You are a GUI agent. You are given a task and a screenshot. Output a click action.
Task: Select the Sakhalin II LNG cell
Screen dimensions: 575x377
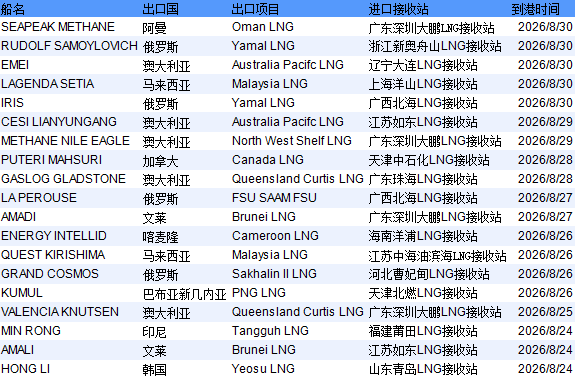pyautogui.click(x=274, y=274)
